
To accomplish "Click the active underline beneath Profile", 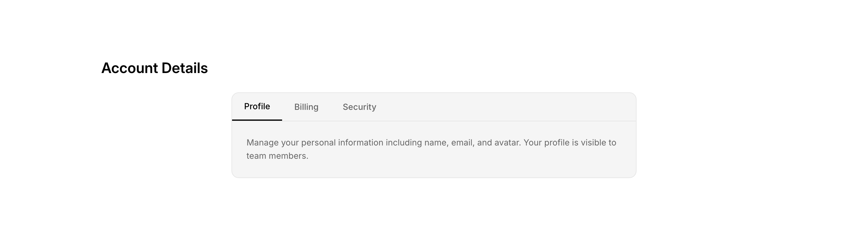I will click(x=257, y=120).
